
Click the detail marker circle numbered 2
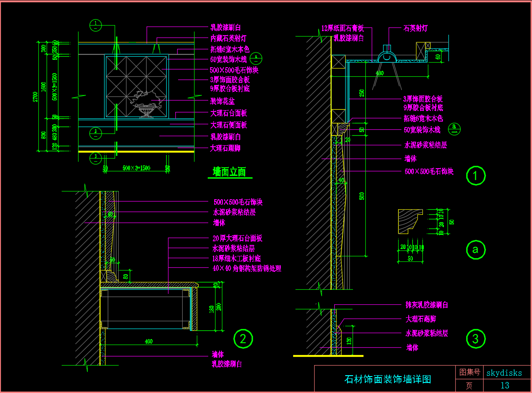coord(243,339)
